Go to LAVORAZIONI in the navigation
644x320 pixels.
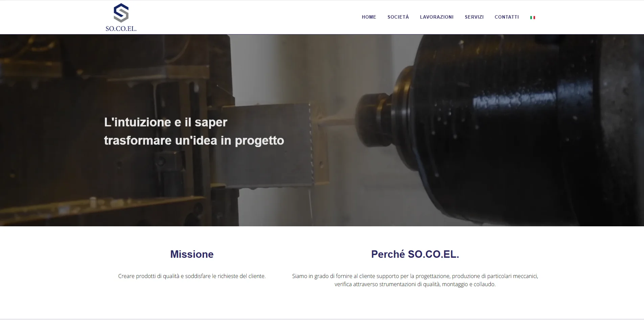click(437, 17)
